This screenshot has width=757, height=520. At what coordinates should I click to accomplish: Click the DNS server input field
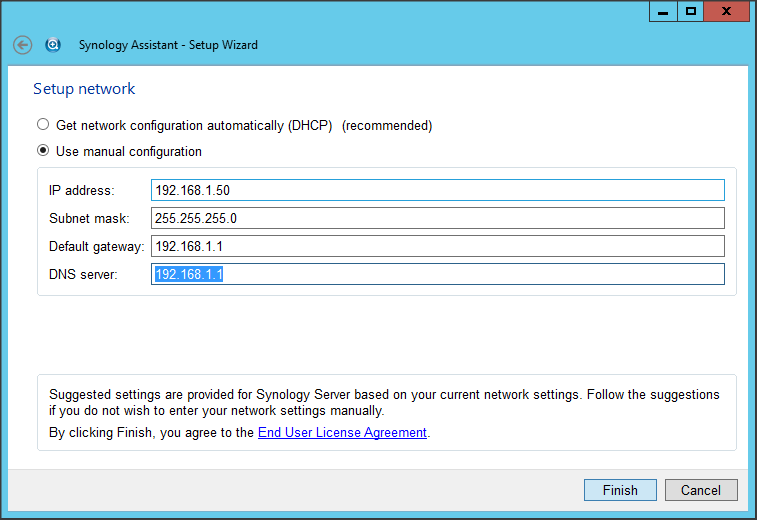(437, 274)
